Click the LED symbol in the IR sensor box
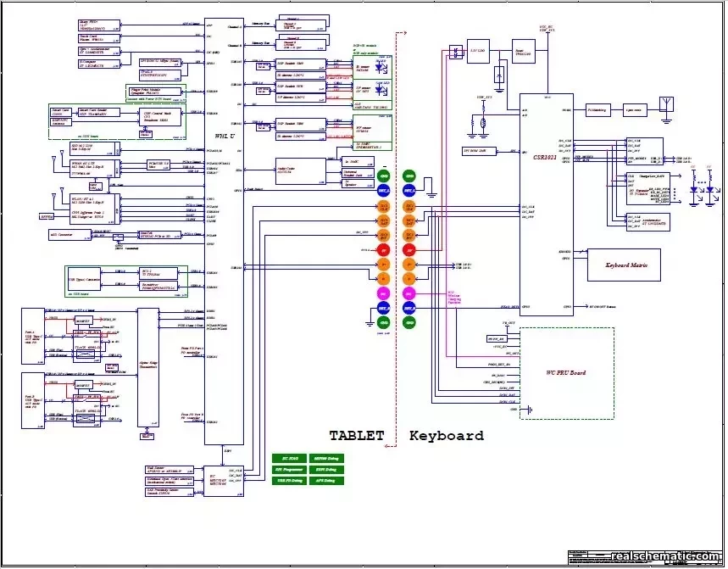Image resolution: width=728 pixels, height=569 pixels. [x=381, y=67]
